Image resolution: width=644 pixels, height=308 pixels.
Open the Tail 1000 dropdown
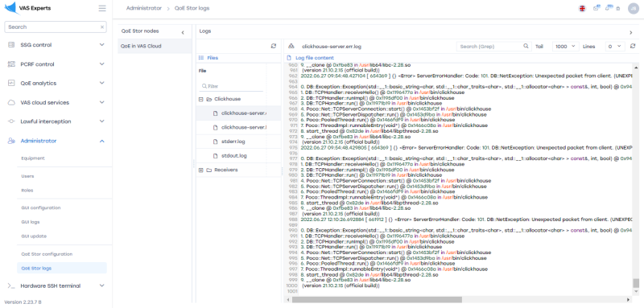(566, 47)
